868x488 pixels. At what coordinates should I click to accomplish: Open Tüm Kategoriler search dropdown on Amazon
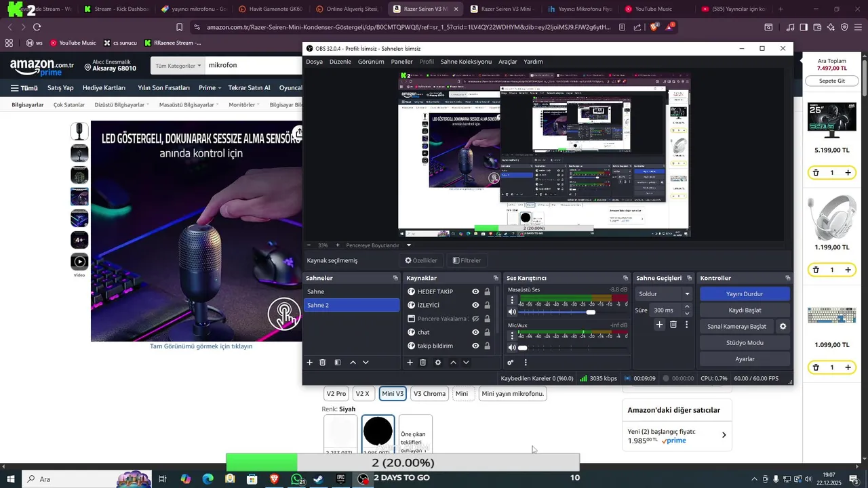(x=178, y=66)
